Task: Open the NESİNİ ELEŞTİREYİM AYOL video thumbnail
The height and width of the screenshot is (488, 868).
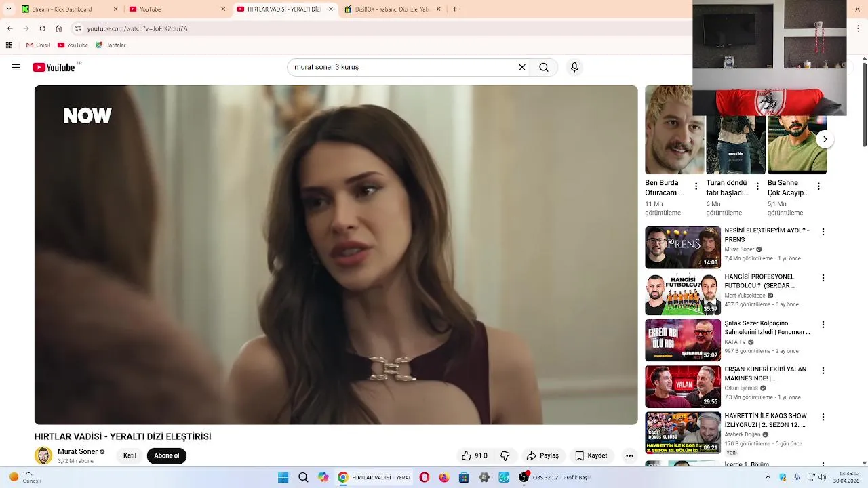Action: tap(683, 247)
